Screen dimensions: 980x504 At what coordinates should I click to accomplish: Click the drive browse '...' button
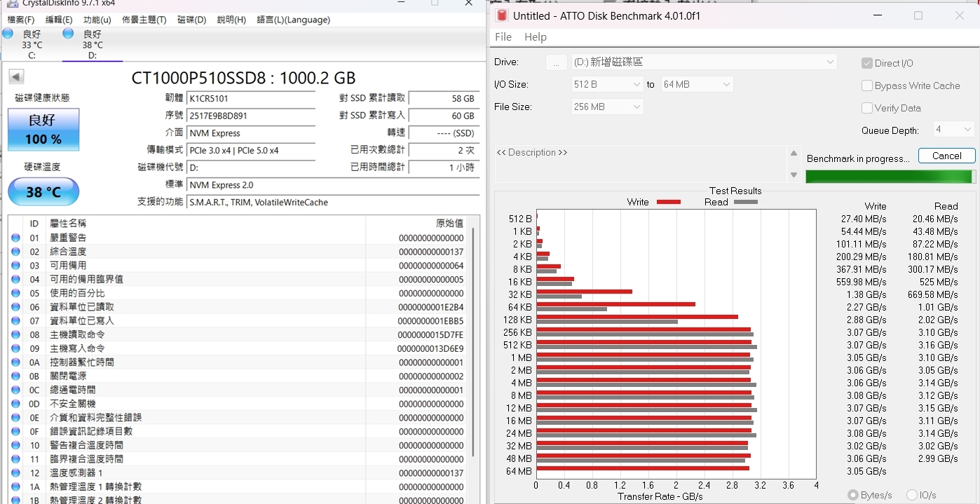(557, 62)
